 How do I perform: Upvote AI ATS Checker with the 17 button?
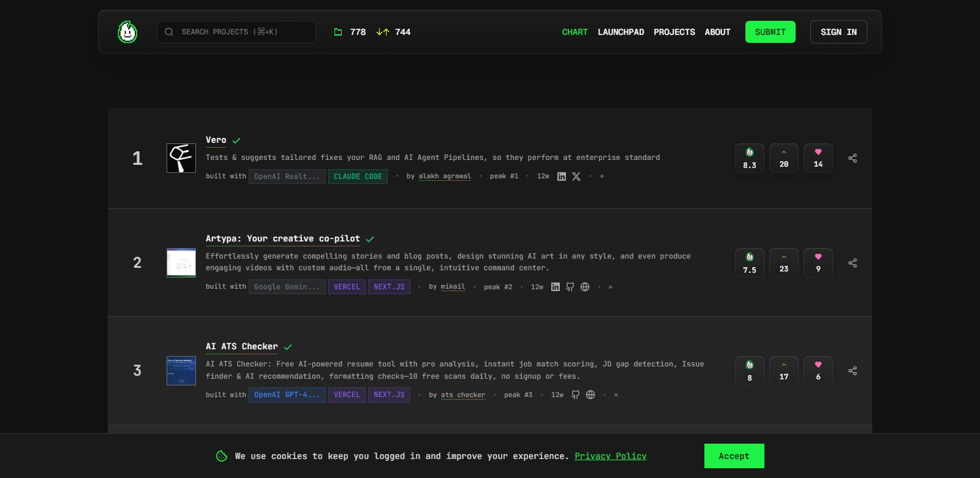pyautogui.click(x=784, y=371)
